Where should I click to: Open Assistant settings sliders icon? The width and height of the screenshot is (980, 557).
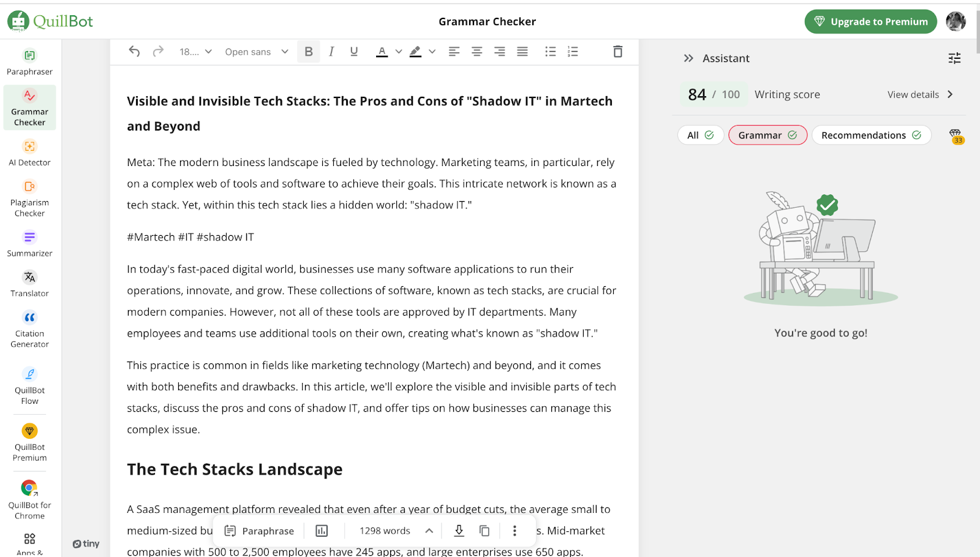point(954,58)
